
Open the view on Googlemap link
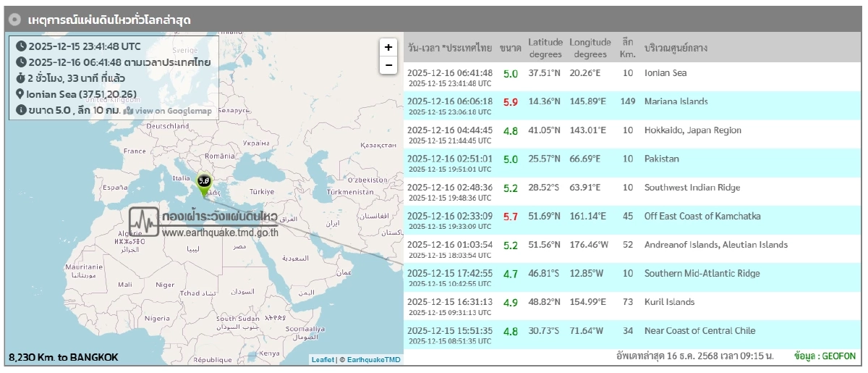(x=172, y=111)
